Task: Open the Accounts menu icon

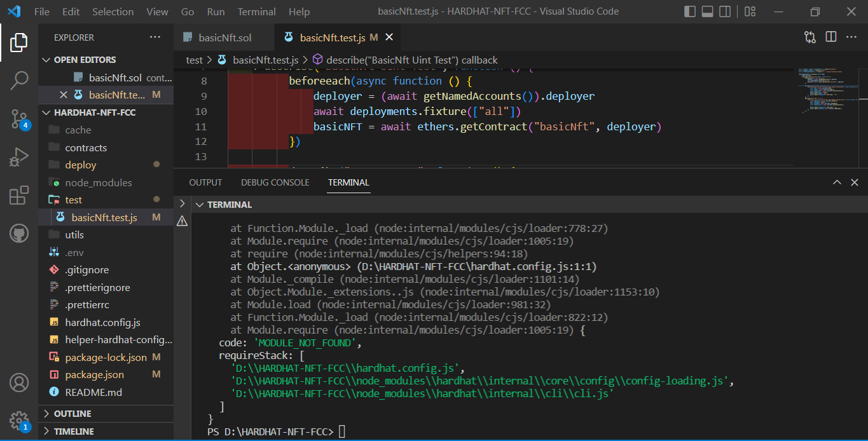Action: (18, 383)
